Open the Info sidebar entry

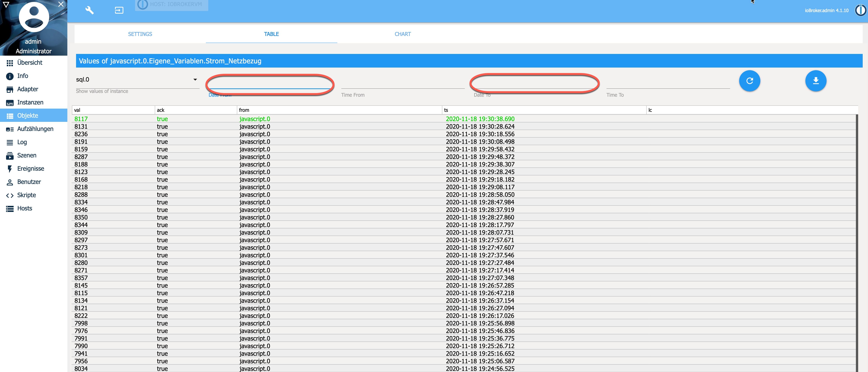(23, 76)
